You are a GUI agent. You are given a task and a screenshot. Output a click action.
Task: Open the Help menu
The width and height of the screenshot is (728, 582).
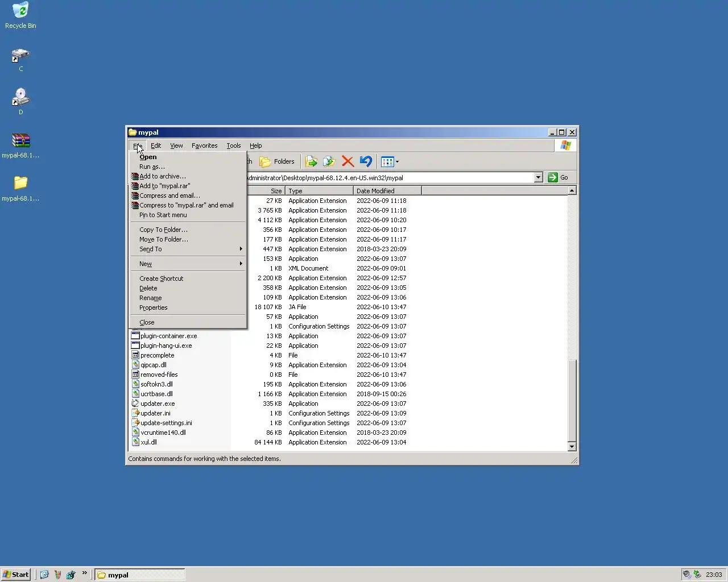pyautogui.click(x=255, y=145)
